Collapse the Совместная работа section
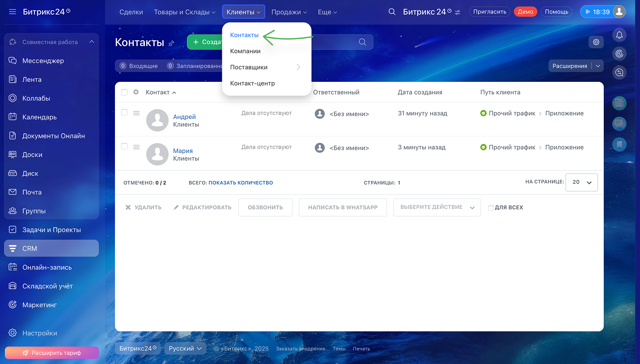The height and width of the screenshot is (364, 640). pos(91,42)
